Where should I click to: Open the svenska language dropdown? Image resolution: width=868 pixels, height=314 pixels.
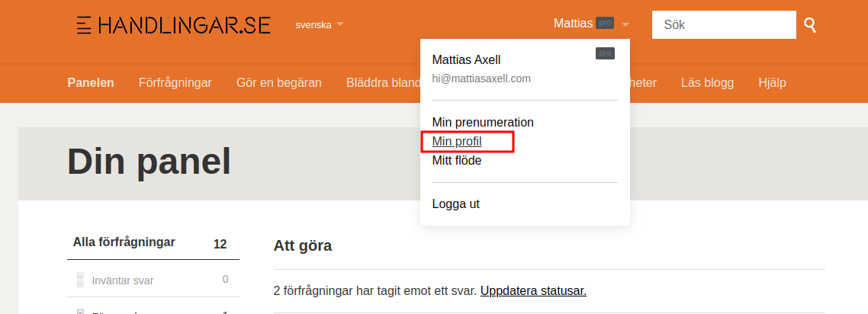319,24
